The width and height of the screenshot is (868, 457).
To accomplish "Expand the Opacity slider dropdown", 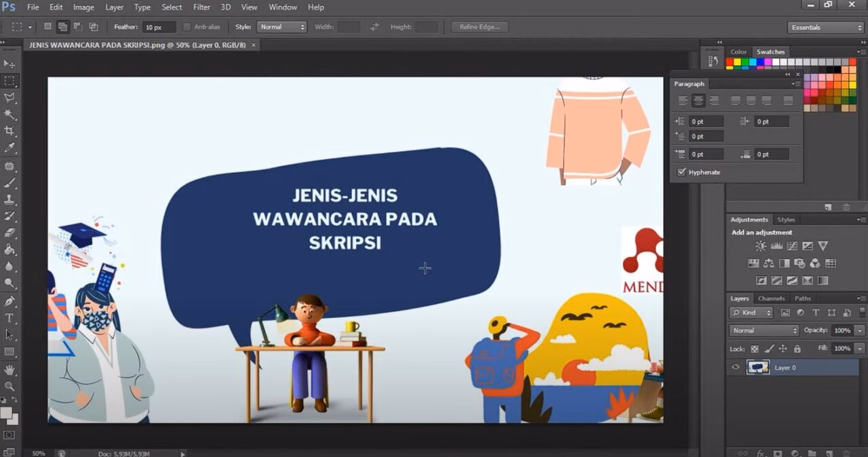I will [x=860, y=330].
